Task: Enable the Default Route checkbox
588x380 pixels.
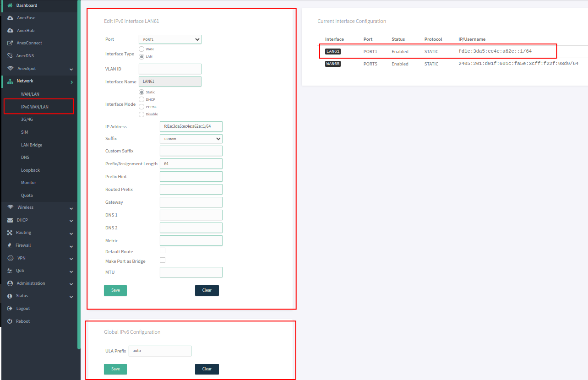Action: pos(163,250)
